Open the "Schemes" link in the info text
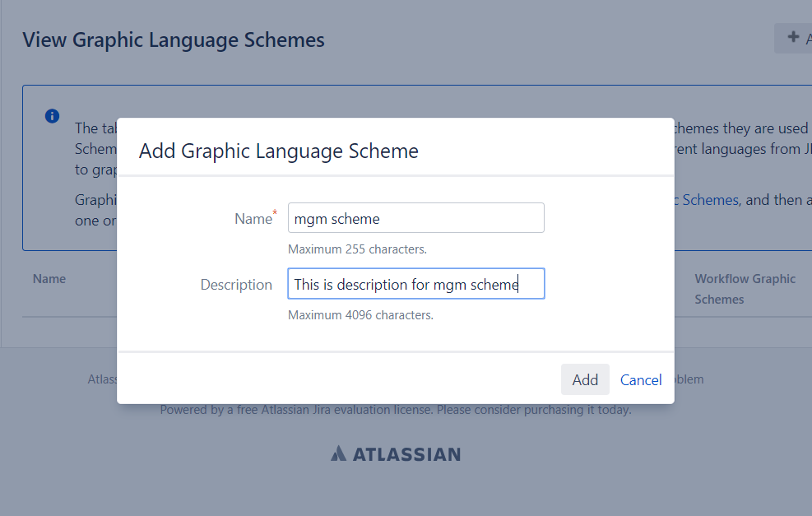The width and height of the screenshot is (812, 516). point(709,199)
